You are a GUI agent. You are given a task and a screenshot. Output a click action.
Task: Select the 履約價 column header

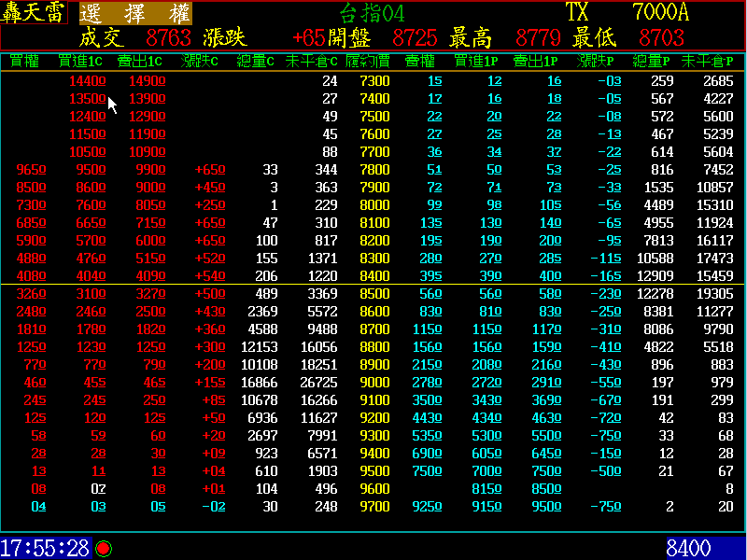point(368,62)
